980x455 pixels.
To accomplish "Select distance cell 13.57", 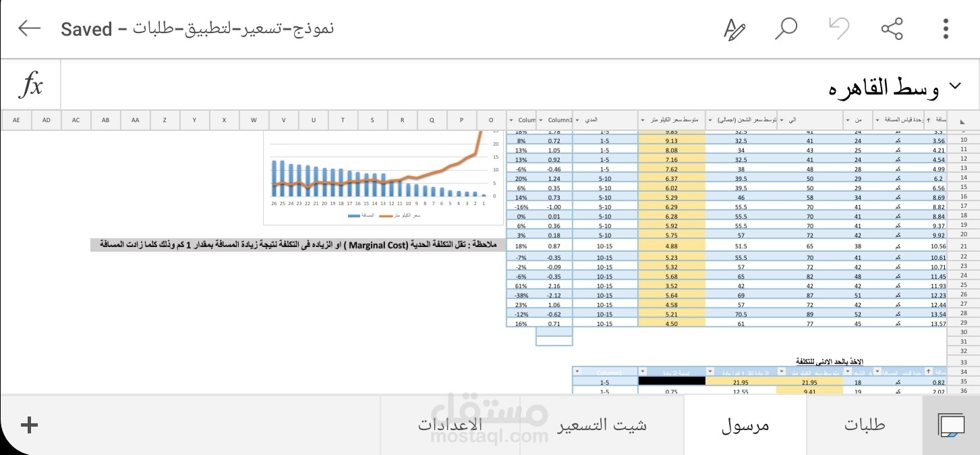I will (934, 323).
